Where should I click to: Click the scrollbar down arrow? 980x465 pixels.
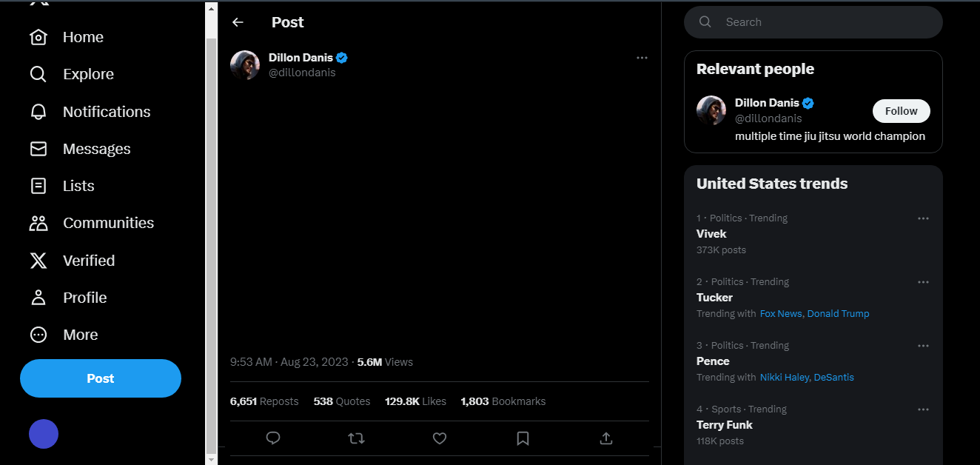[211, 459]
